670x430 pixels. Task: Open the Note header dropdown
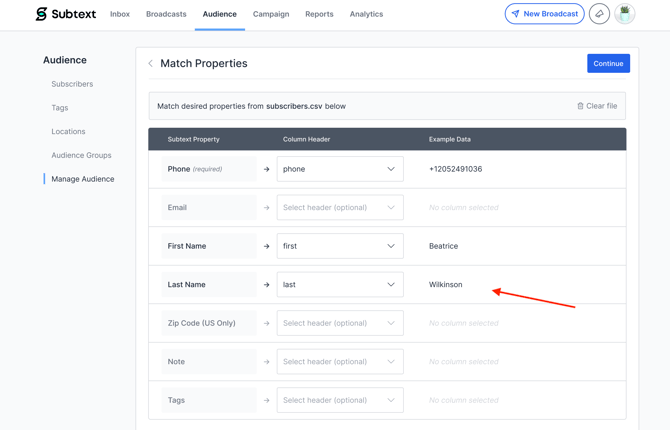[339, 362]
